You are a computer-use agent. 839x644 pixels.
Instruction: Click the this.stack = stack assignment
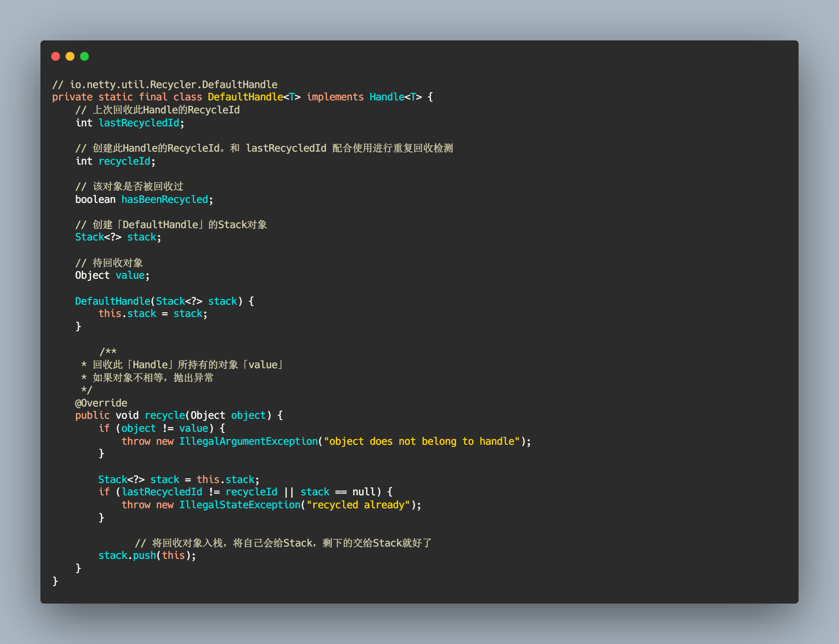pos(153,314)
